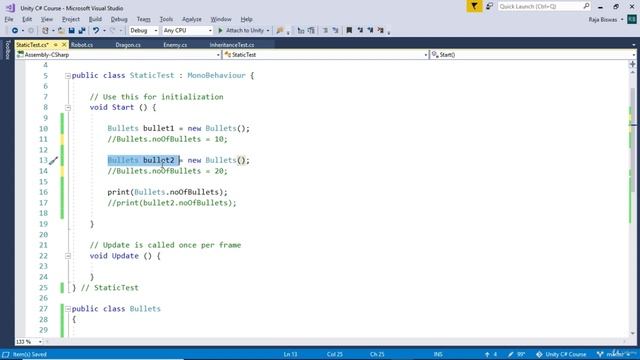Collapse the Start method region
Image resolution: width=640 pixels, height=360 pixels.
tap(68, 108)
